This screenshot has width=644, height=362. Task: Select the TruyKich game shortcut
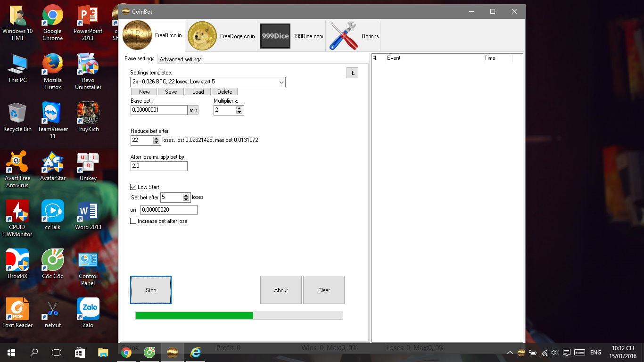pos(88,117)
